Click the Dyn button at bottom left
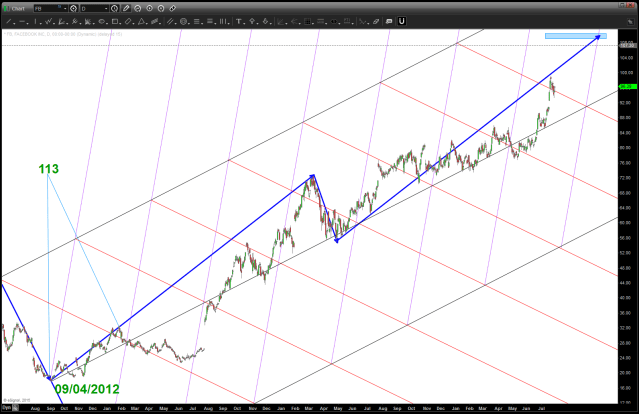 [x=7, y=408]
